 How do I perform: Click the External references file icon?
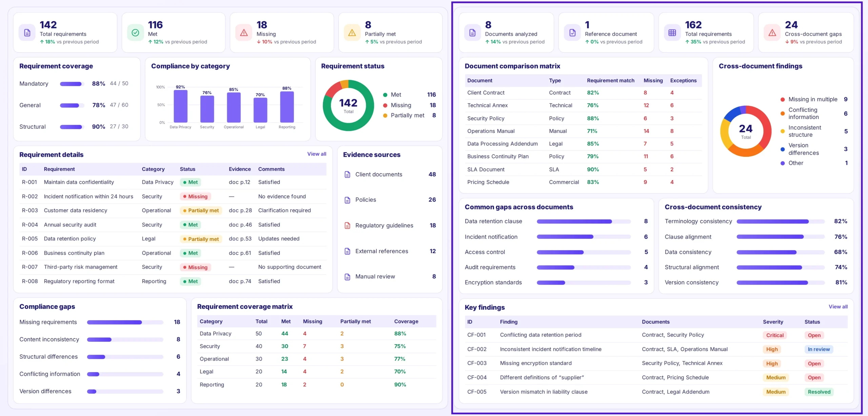point(347,251)
